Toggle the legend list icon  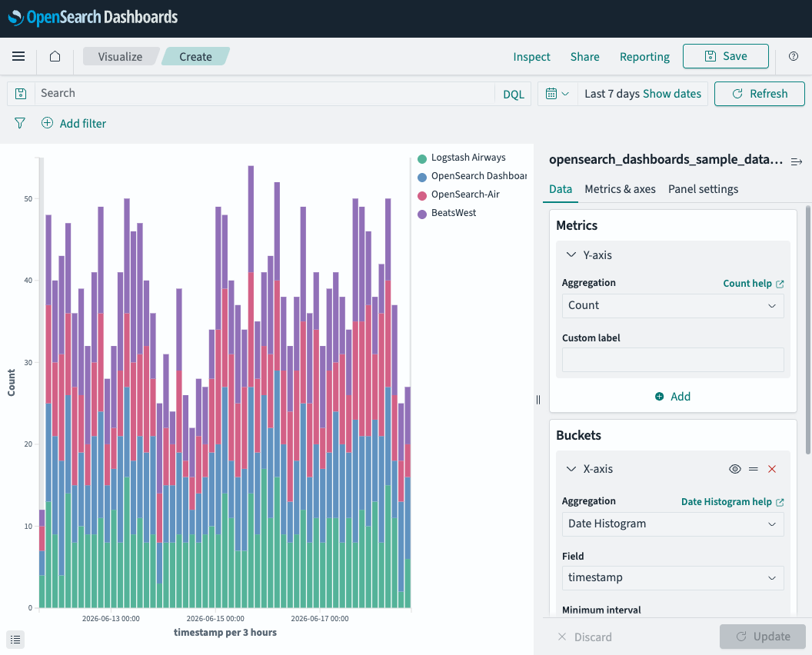[x=15, y=640]
